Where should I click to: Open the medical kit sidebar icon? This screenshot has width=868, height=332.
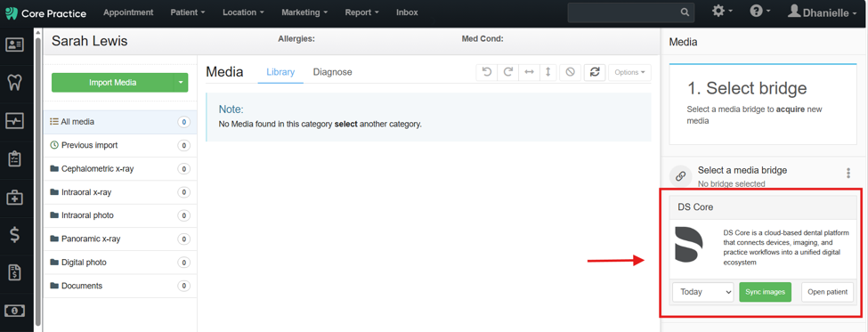tap(14, 197)
